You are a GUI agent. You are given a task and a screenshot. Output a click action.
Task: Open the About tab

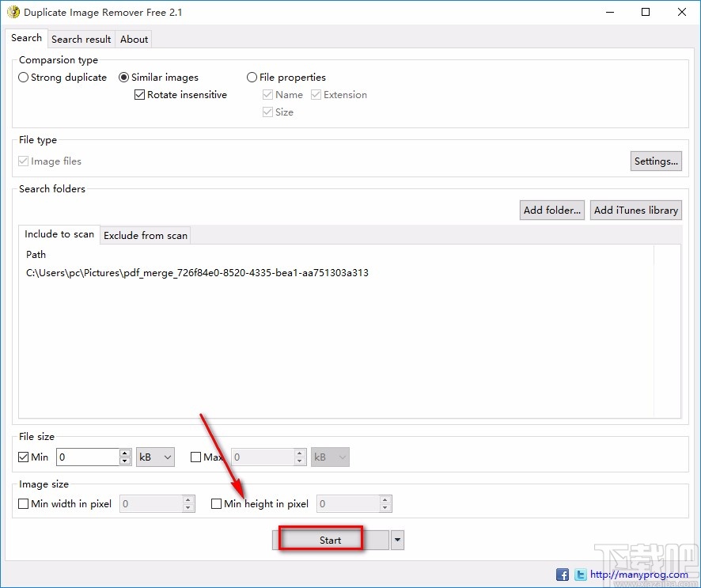134,39
